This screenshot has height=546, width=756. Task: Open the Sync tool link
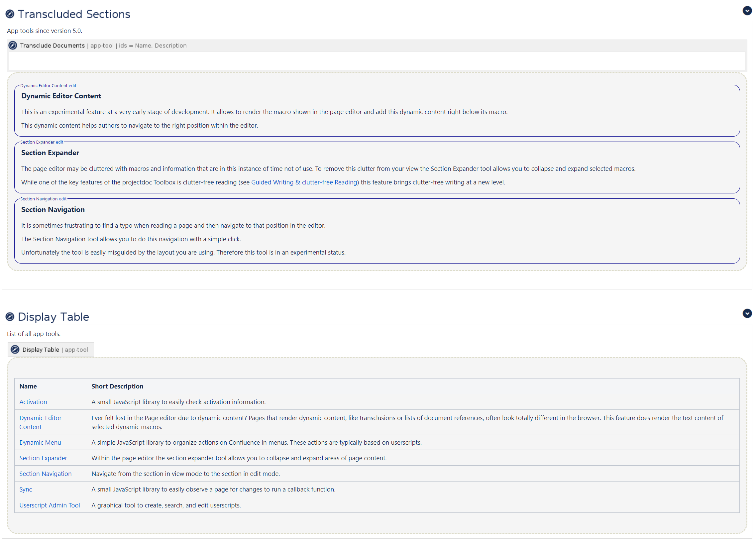coord(26,490)
